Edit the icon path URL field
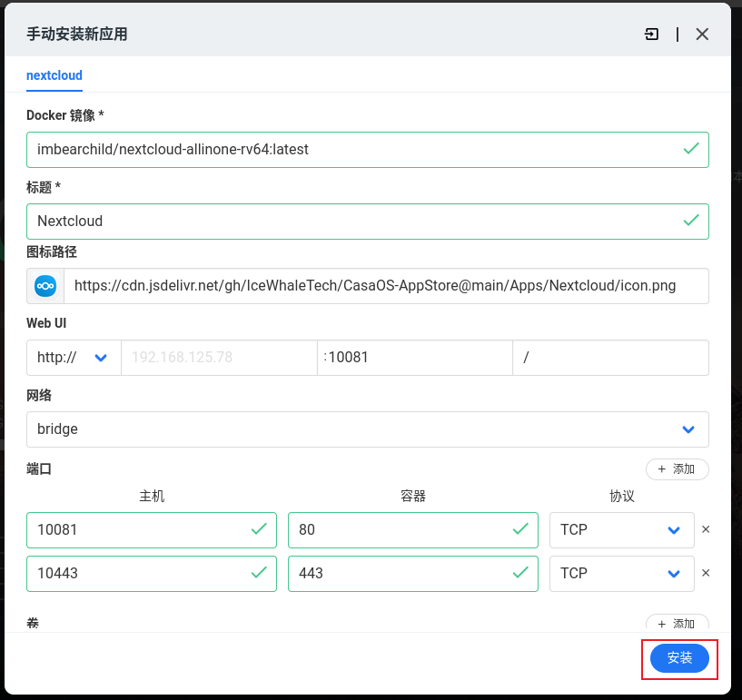742x700 pixels. coord(386,286)
